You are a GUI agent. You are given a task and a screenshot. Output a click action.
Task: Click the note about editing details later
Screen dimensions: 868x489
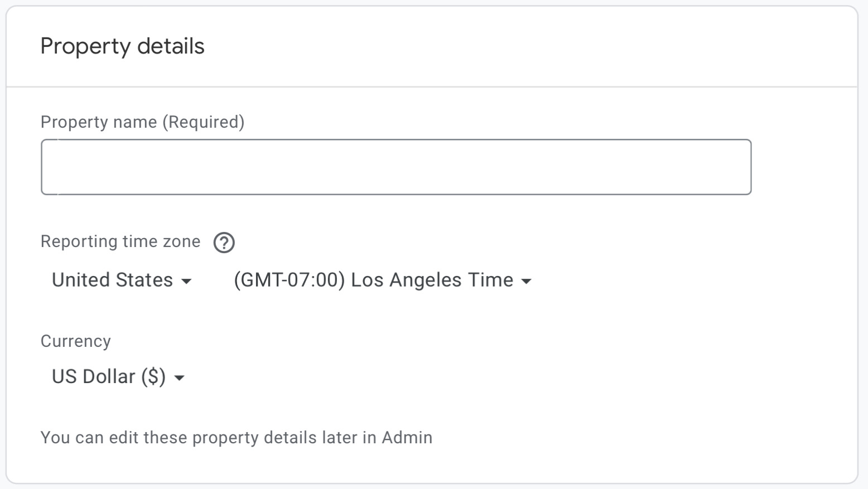point(237,438)
